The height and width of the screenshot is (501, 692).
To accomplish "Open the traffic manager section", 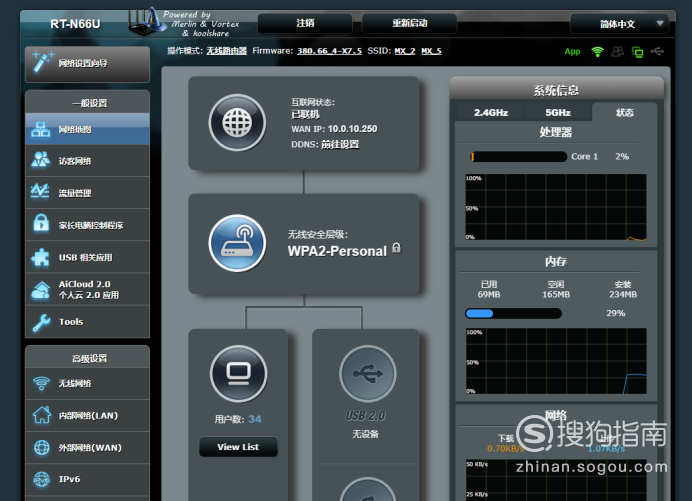I will pos(87,193).
